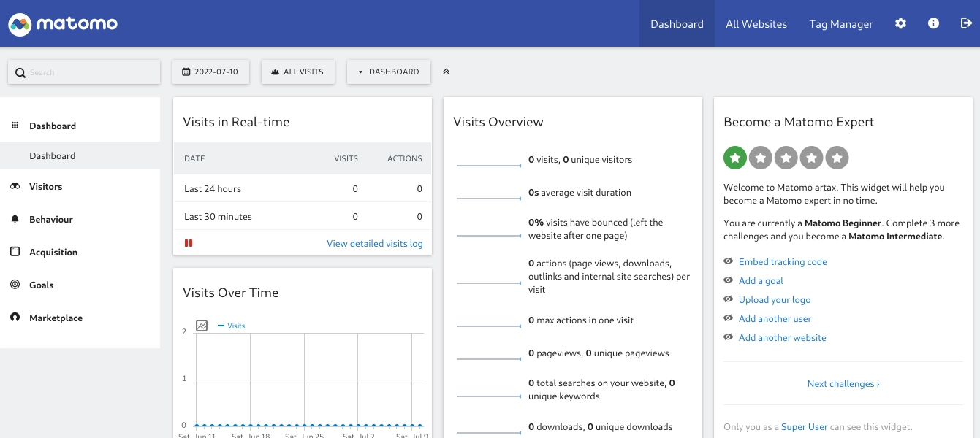
Task: Click the Behaviour bell icon
Action: pos(15,219)
